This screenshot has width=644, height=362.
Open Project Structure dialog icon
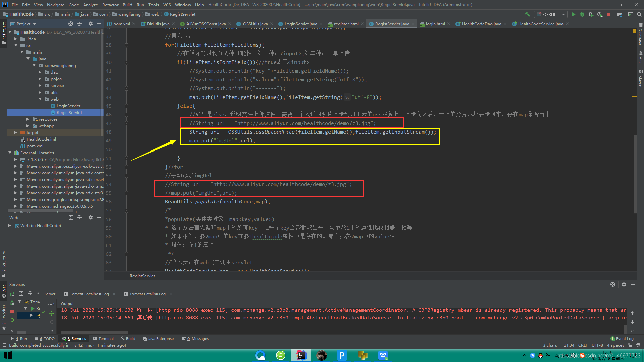(x=620, y=14)
